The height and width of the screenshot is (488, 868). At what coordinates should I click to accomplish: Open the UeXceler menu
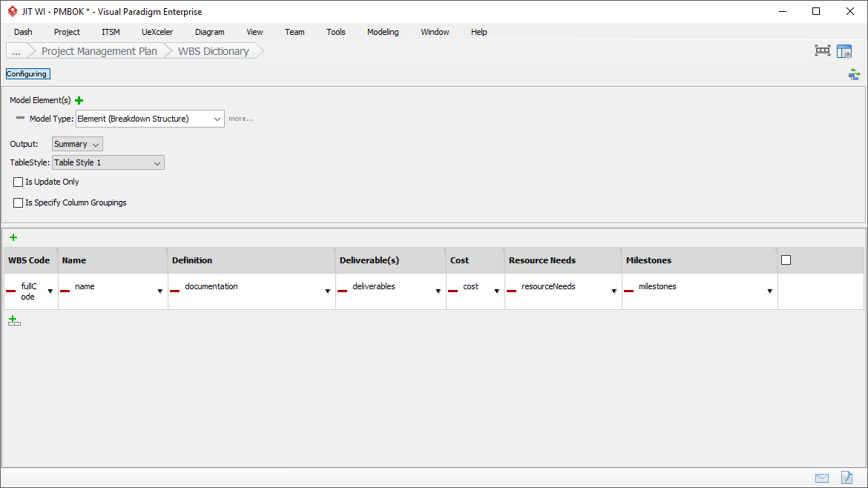coord(157,32)
